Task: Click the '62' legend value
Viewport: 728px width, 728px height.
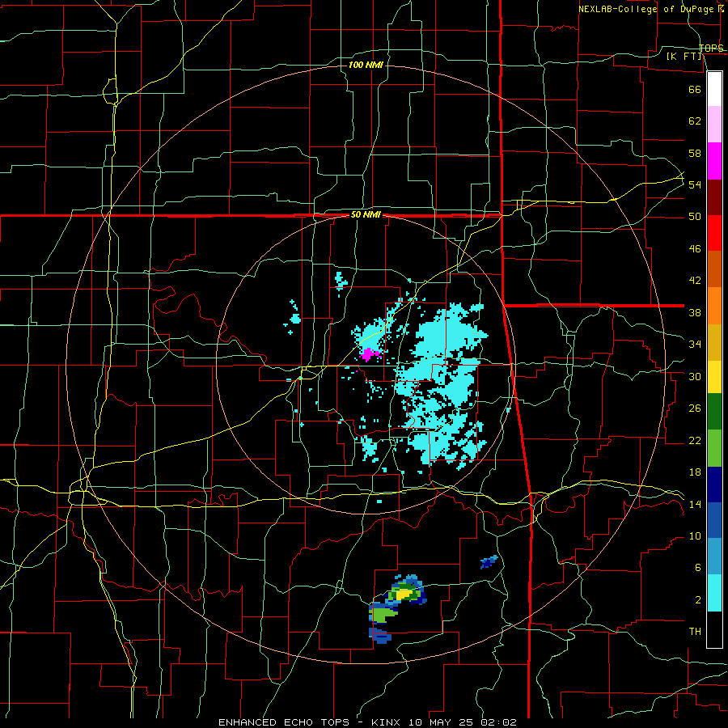Action: [x=695, y=121]
